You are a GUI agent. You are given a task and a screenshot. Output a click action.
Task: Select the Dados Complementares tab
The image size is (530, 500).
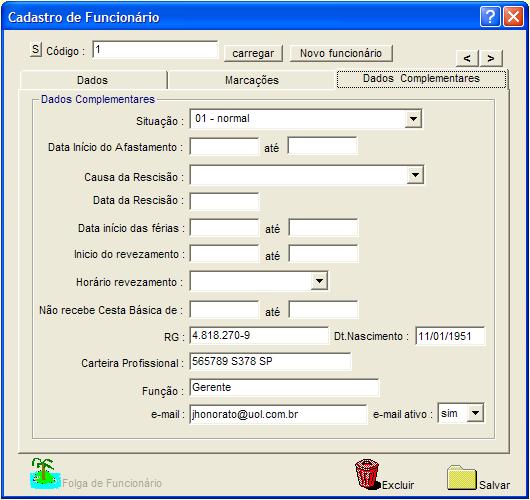point(421,79)
